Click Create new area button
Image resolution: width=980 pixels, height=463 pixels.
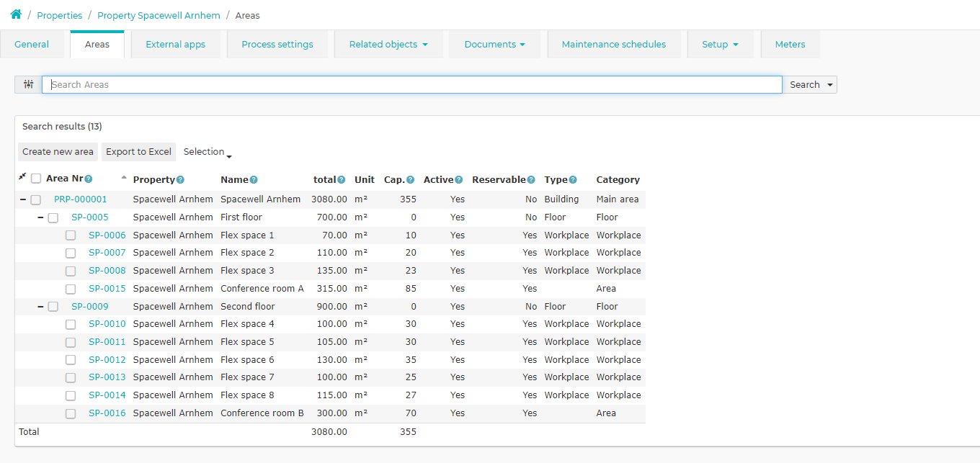pyautogui.click(x=58, y=152)
